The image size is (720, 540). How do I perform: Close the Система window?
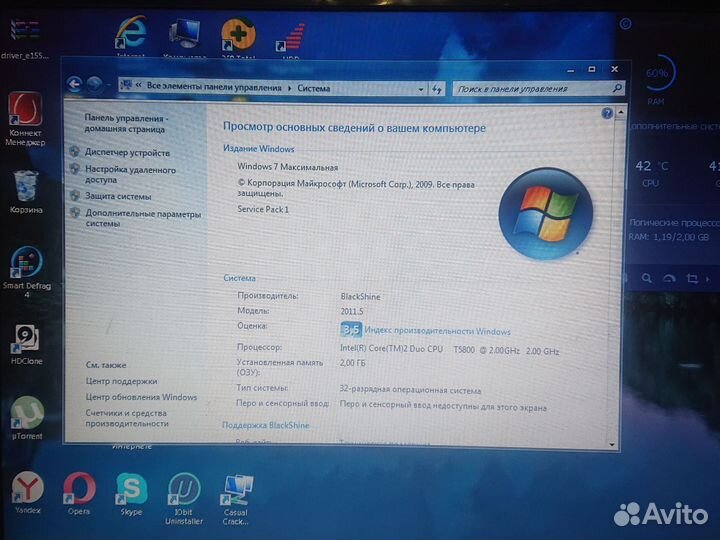614,69
